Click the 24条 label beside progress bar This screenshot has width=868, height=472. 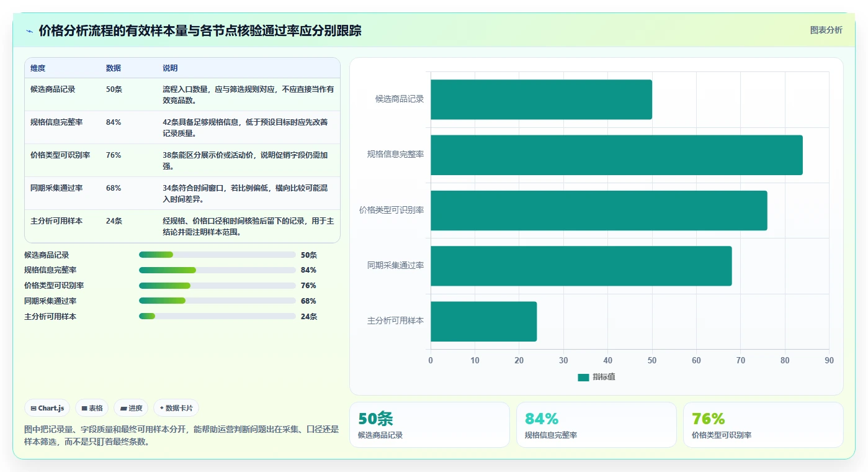309,317
